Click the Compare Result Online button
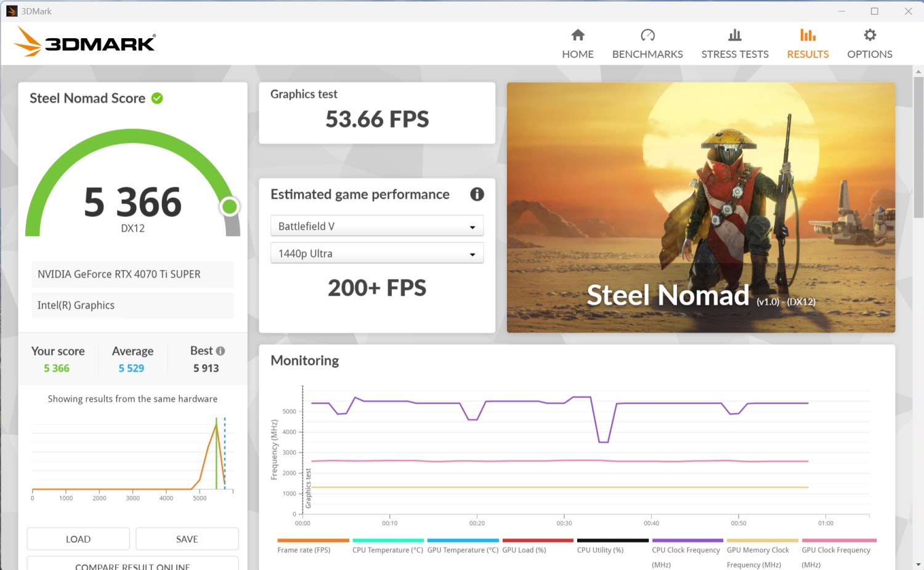This screenshot has height=570, width=924. click(x=132, y=564)
